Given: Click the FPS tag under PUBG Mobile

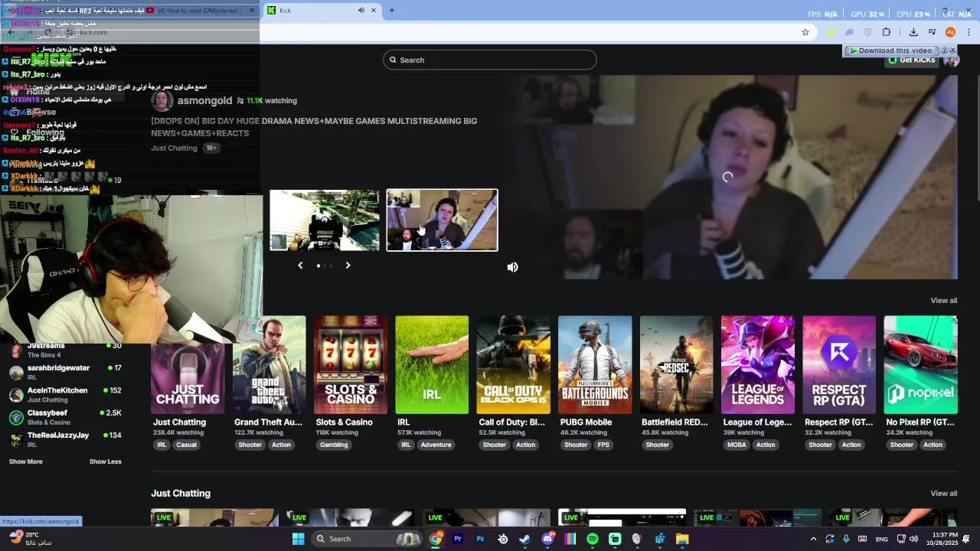Looking at the screenshot, I should point(603,445).
